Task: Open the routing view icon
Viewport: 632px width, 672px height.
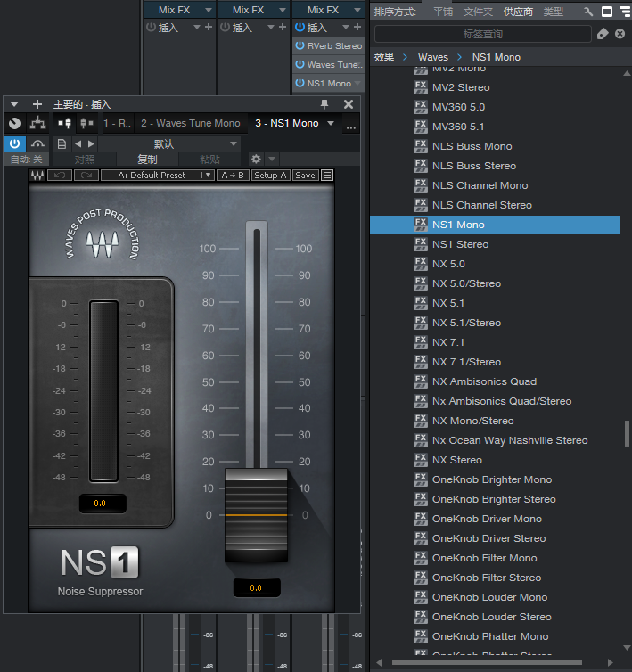Action: pyautogui.click(x=38, y=123)
